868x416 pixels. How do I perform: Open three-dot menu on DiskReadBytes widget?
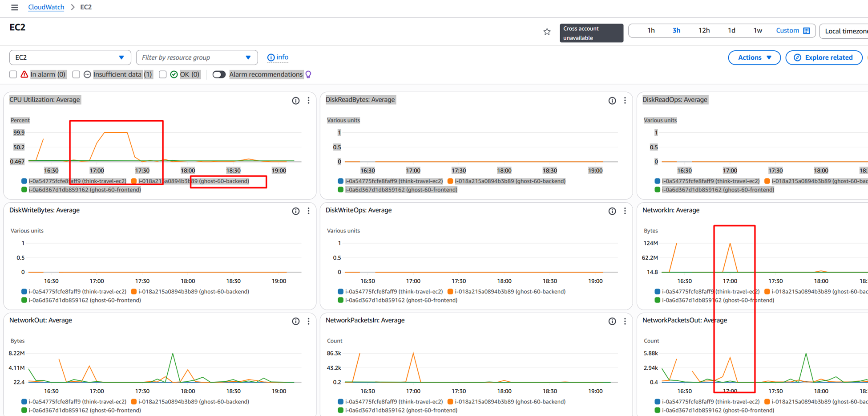click(x=625, y=101)
